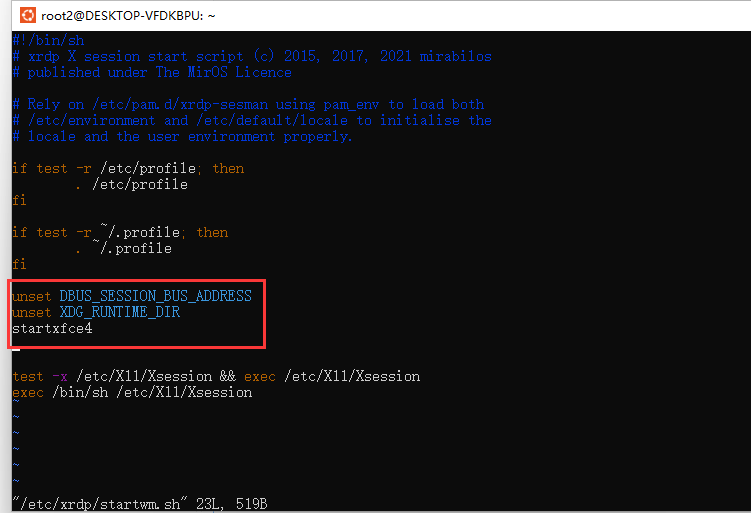Click 'if test -r /etc/profile; then' line

click(x=128, y=169)
